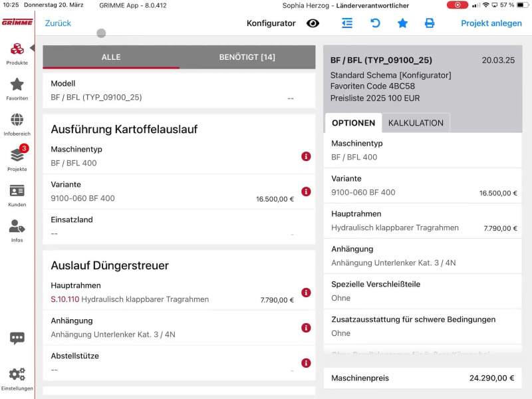Image resolution: width=532 pixels, height=399 pixels.
Task: Collapse the sidebar with the arrow handle
Action: [x=32, y=48]
